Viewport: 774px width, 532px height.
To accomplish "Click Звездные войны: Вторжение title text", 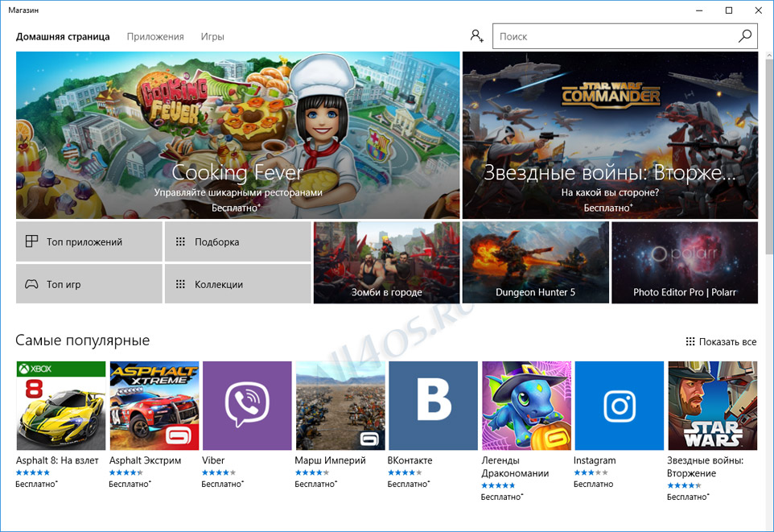I will click(705, 466).
